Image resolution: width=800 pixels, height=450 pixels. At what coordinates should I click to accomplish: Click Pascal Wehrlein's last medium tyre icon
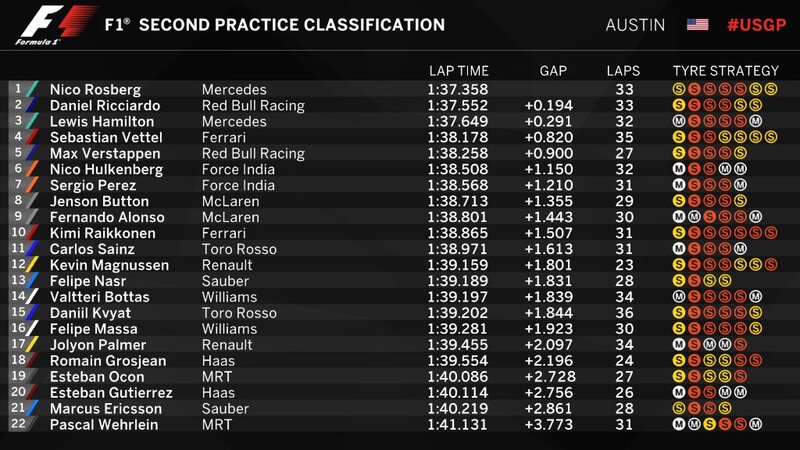coord(755,424)
